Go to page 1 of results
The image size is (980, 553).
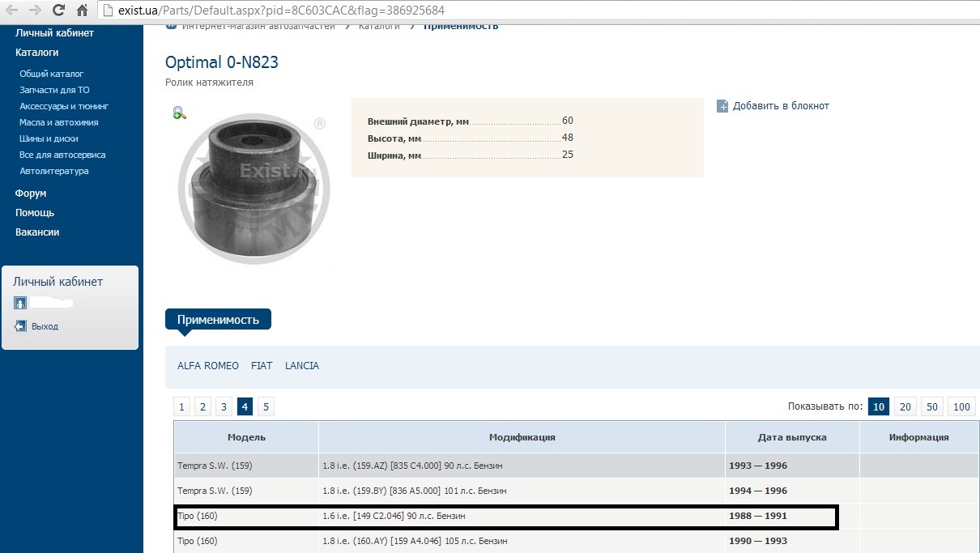182,407
